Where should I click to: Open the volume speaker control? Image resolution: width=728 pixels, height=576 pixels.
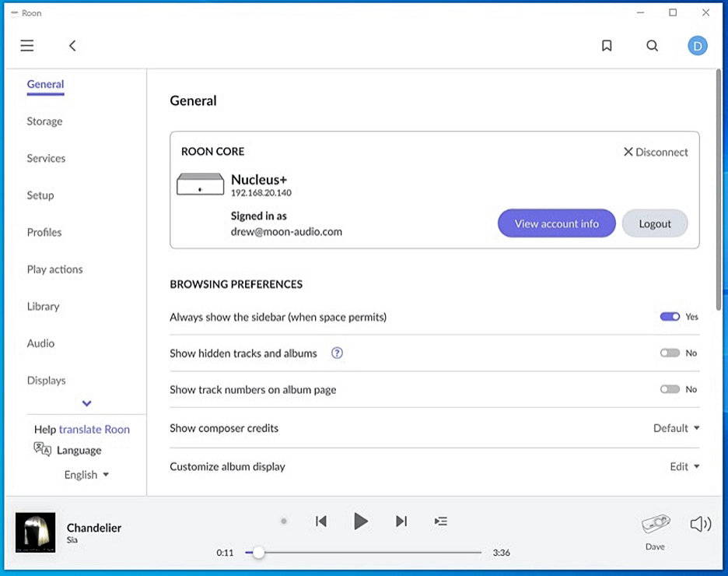pos(701,524)
